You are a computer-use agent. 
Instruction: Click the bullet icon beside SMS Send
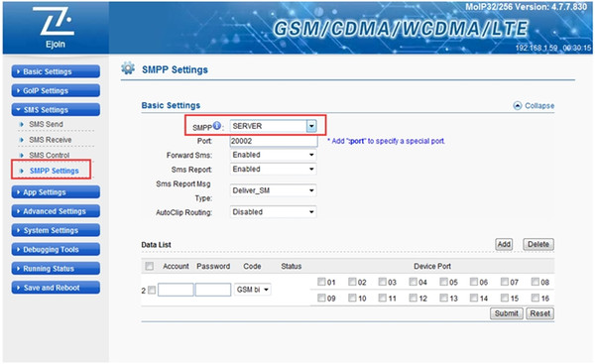coord(22,124)
